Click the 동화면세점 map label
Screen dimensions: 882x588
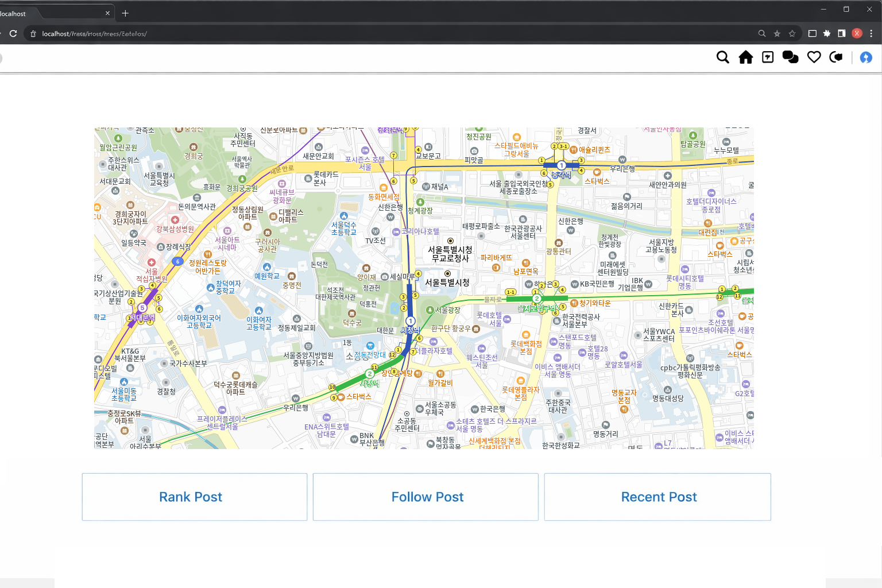[384, 197]
